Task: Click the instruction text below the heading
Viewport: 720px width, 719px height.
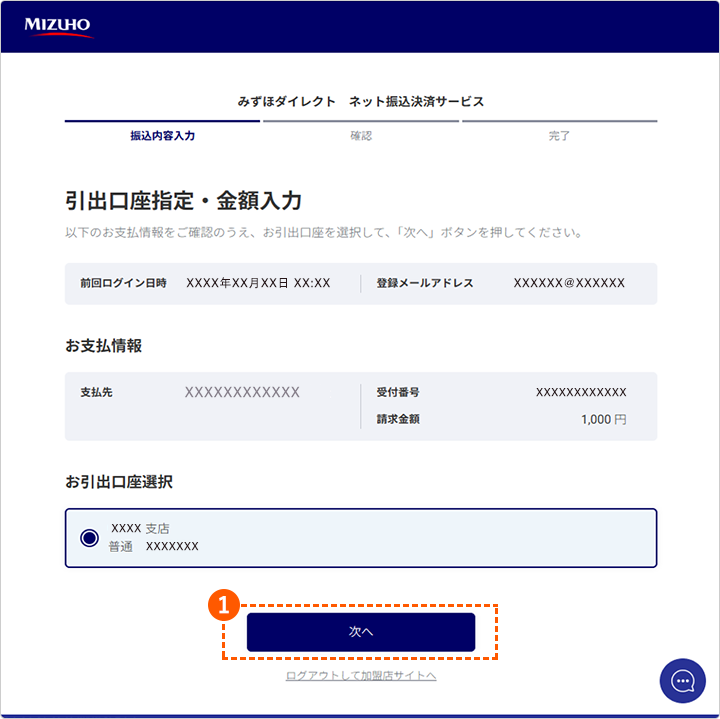Action: point(324,232)
